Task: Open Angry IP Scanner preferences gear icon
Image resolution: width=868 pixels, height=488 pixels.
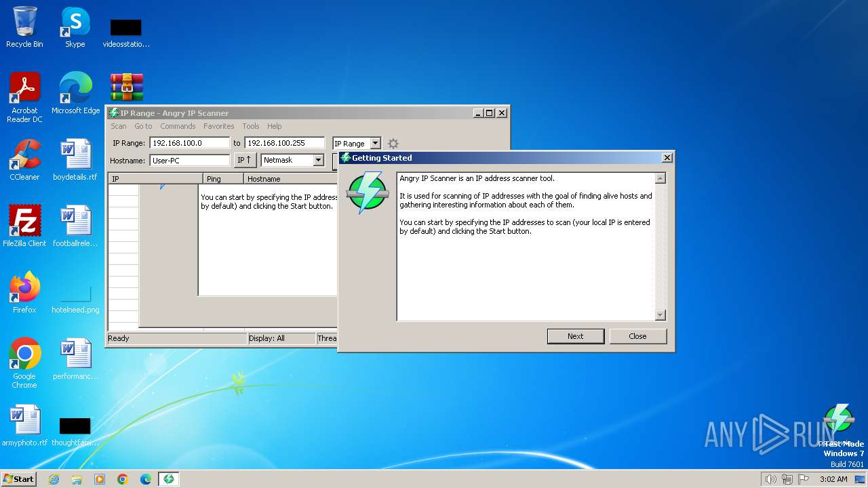Action: pyautogui.click(x=393, y=143)
